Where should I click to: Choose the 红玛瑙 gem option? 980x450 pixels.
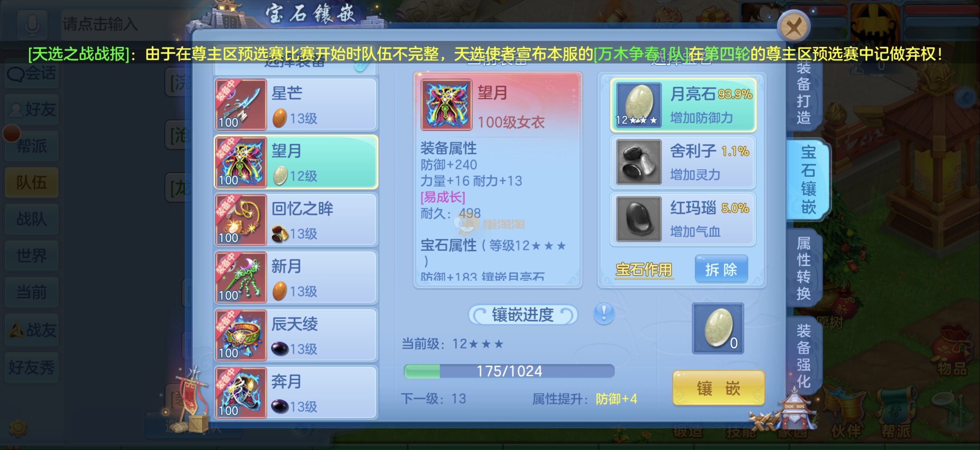tap(683, 219)
